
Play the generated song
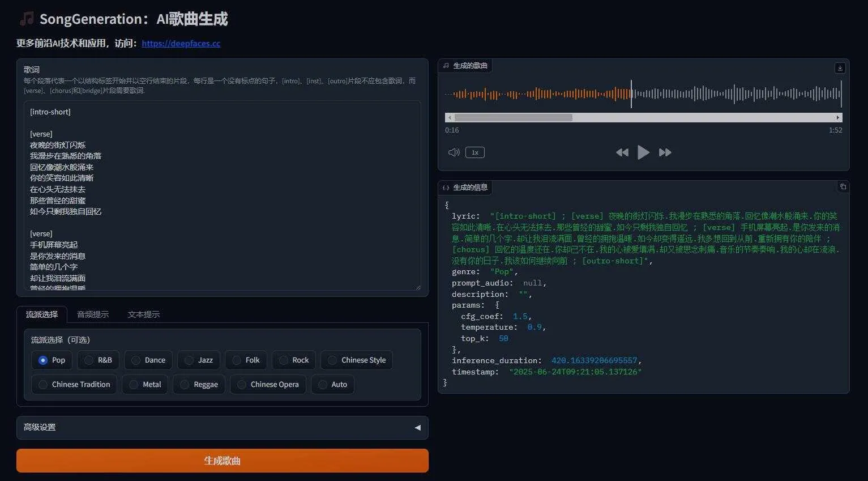click(643, 152)
